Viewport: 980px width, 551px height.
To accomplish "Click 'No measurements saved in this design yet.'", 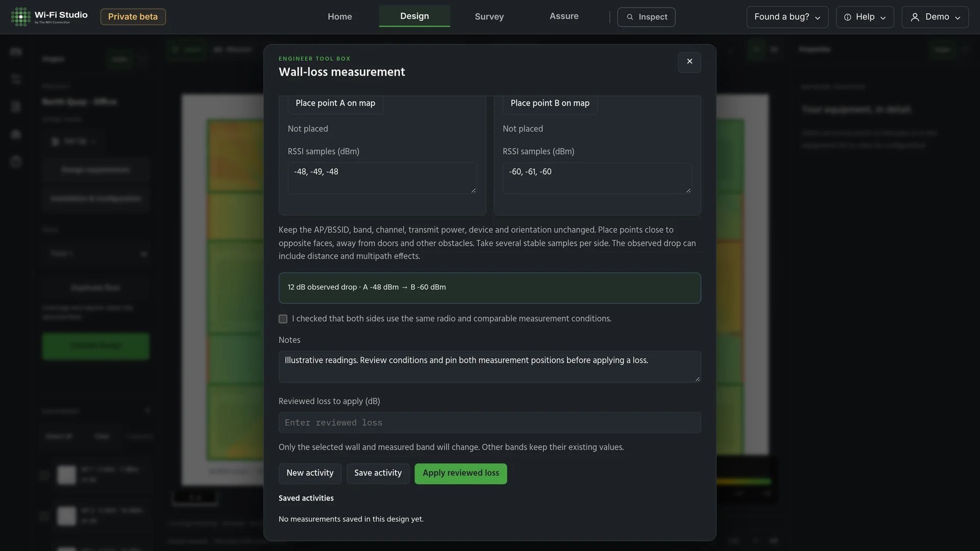I will click(351, 519).
